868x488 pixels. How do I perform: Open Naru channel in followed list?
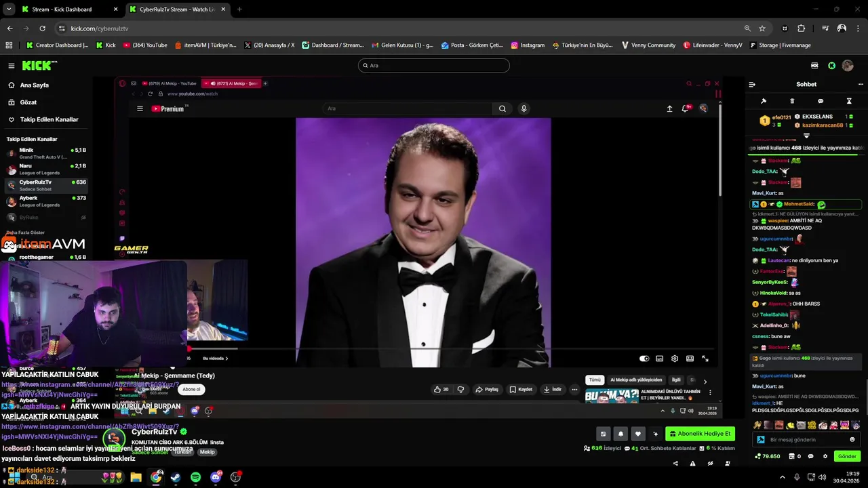46,169
